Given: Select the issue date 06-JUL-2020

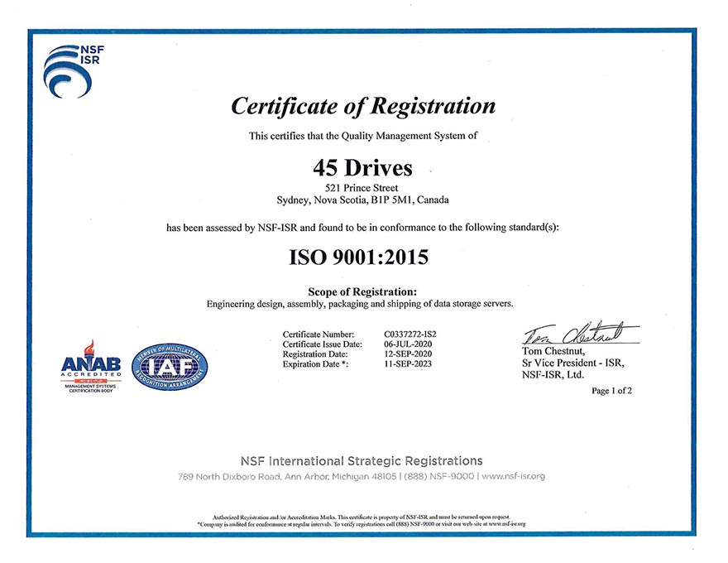Looking at the screenshot, I should pos(407,344).
